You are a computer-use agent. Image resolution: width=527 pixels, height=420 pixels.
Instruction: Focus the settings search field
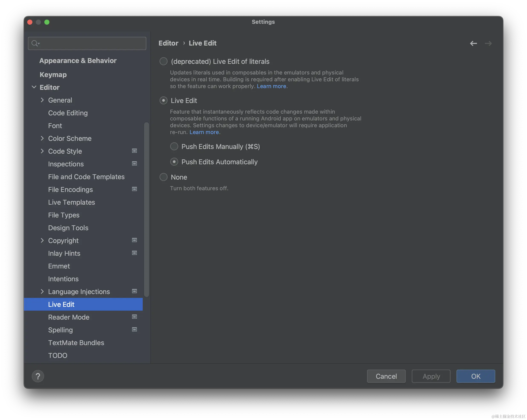click(x=93, y=43)
